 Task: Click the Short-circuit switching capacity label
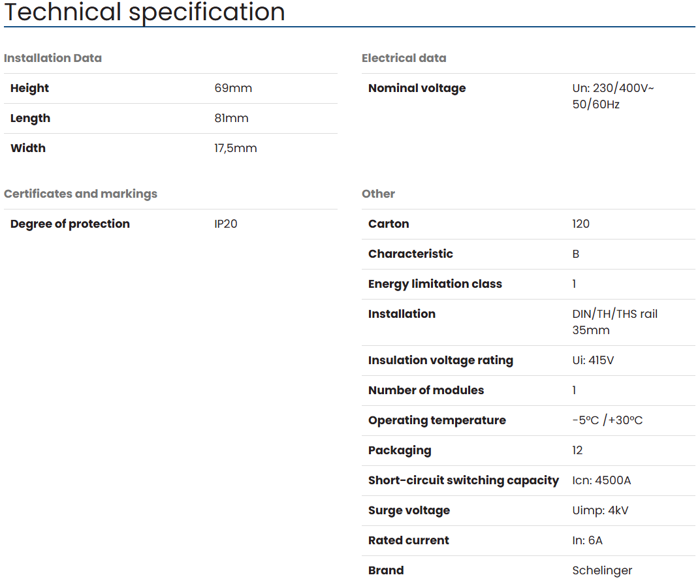(x=463, y=480)
